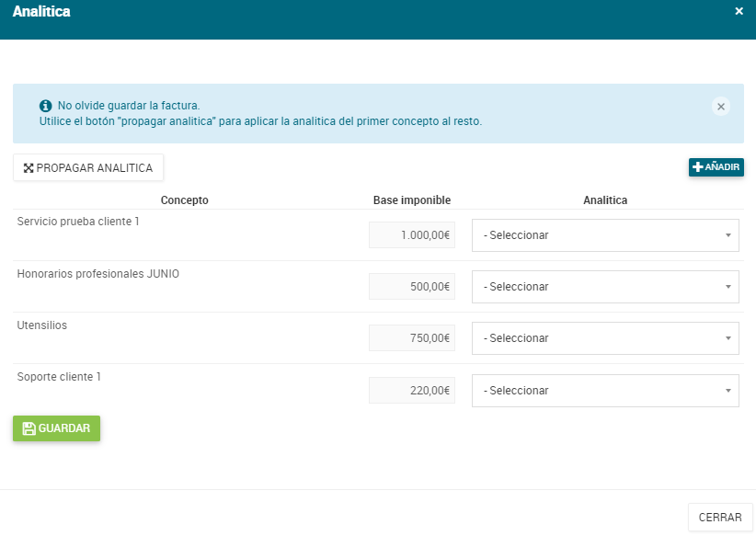The height and width of the screenshot is (536, 756).
Task: Open analitica dropdown for Honorarios profesionales JUNIO
Action: tap(605, 287)
